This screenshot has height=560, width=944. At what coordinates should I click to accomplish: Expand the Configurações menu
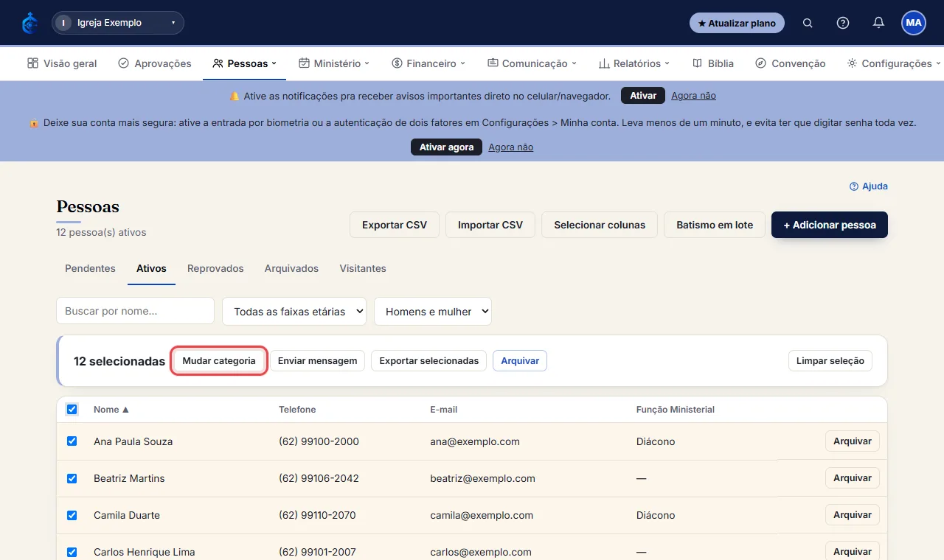click(894, 63)
